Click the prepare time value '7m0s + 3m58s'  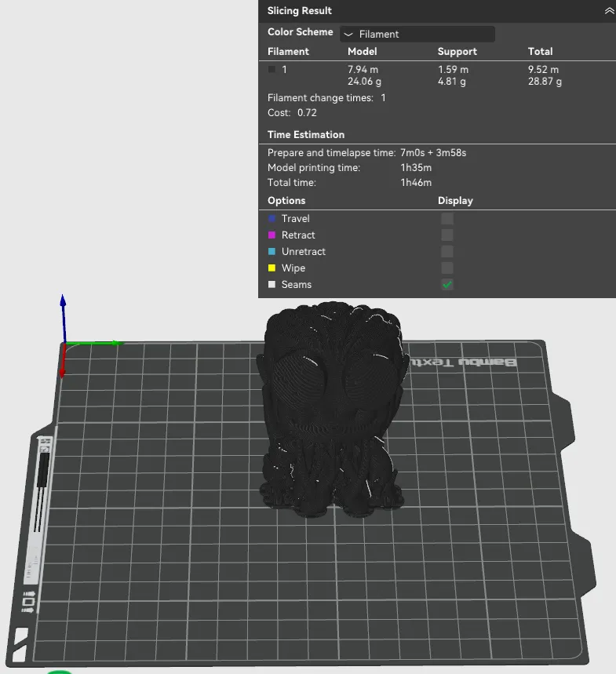(x=433, y=152)
